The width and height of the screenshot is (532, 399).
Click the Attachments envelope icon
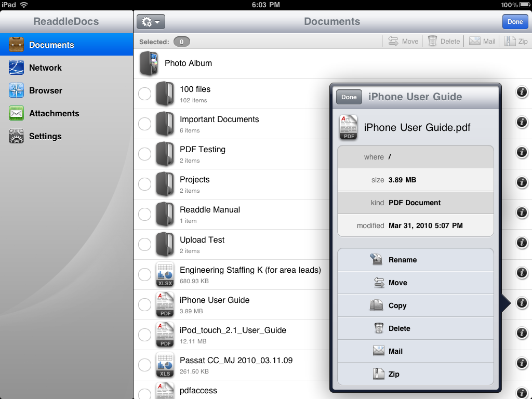(x=16, y=113)
